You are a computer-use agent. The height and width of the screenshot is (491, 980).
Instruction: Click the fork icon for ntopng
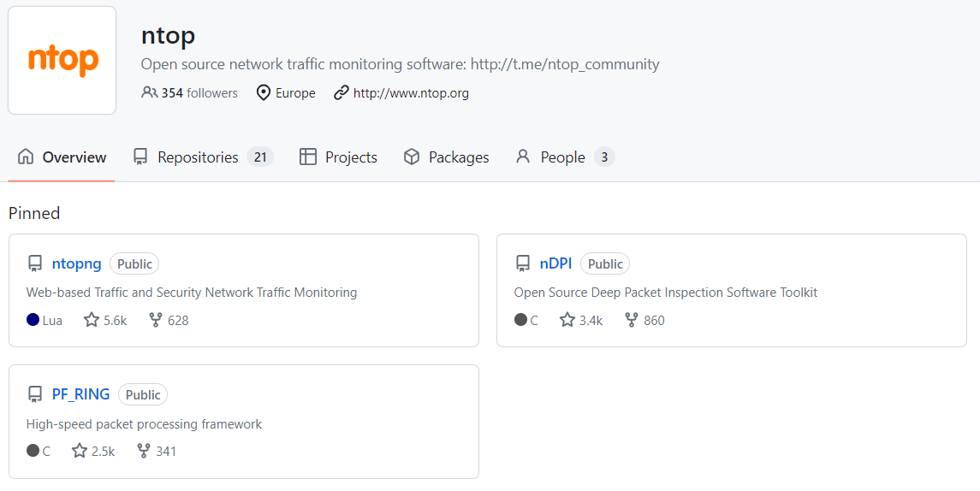coord(156,320)
